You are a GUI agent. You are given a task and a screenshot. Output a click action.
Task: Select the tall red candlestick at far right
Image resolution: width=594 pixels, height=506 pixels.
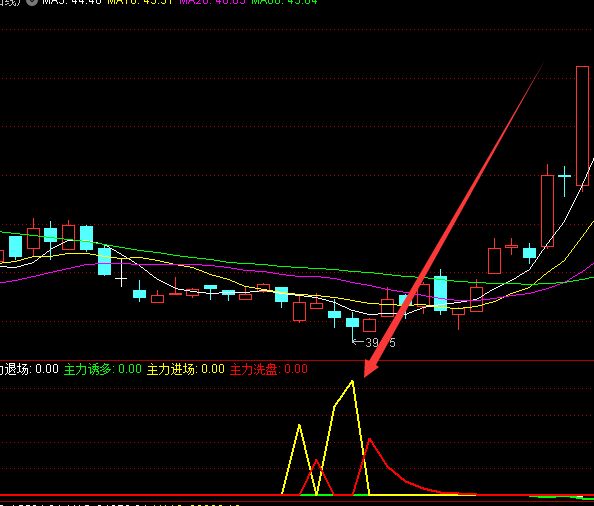click(582, 126)
